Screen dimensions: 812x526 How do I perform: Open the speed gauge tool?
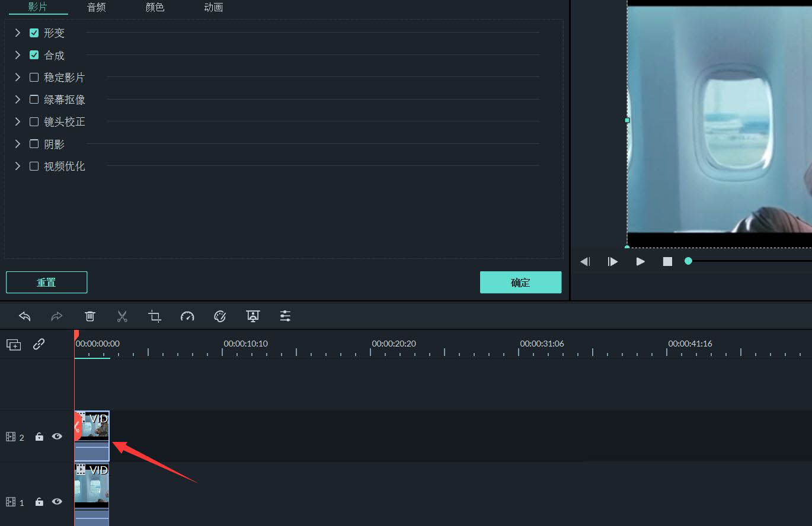[187, 316]
